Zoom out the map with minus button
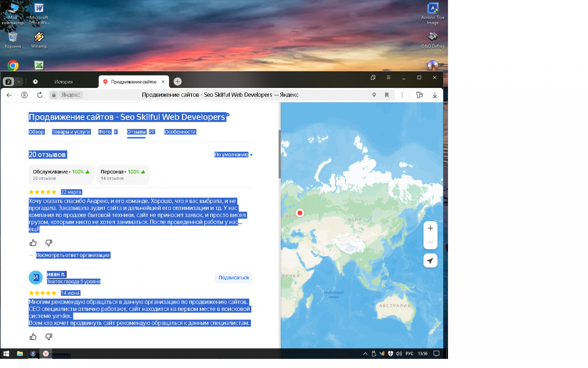Viewport: 588px width, 368px height. coord(430,242)
